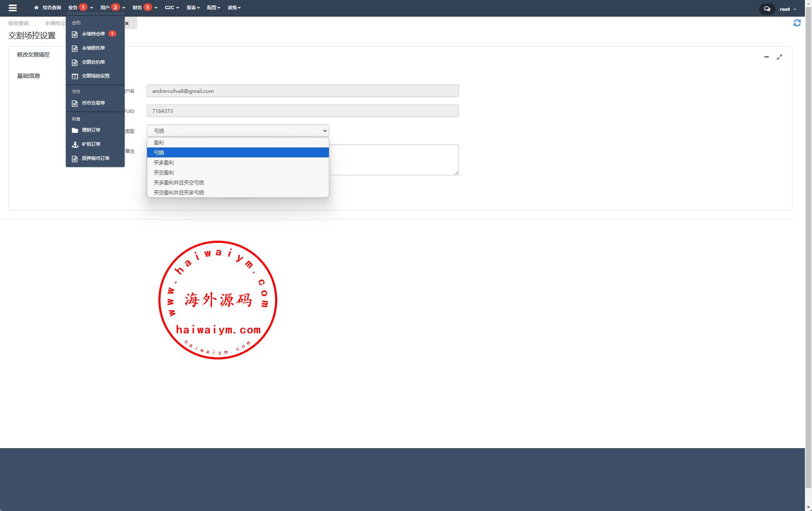Select 币币交易单 menu entry
This screenshot has width=812, height=511.
pyautogui.click(x=93, y=103)
